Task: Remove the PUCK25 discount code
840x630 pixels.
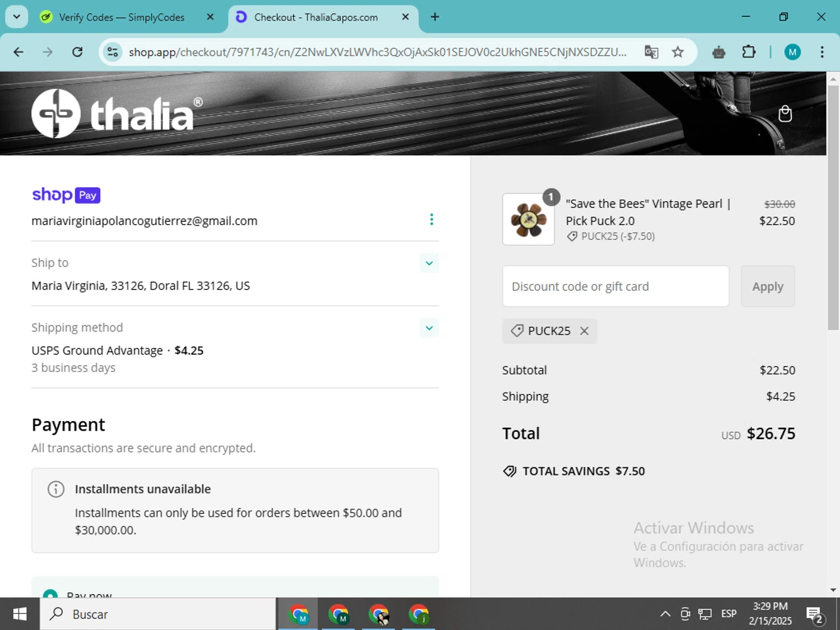Action: (x=584, y=331)
